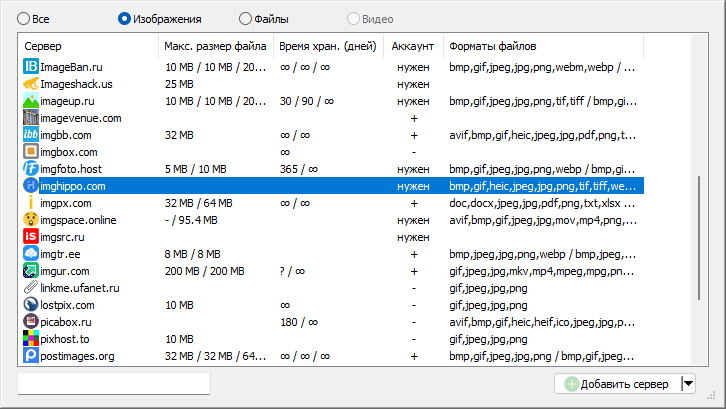Select the lostpix.com server name
The width and height of the screenshot is (726, 409).
[67, 305]
